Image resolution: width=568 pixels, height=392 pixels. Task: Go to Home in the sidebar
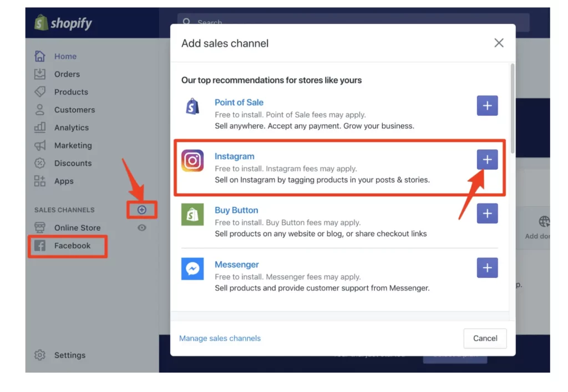[x=65, y=56]
